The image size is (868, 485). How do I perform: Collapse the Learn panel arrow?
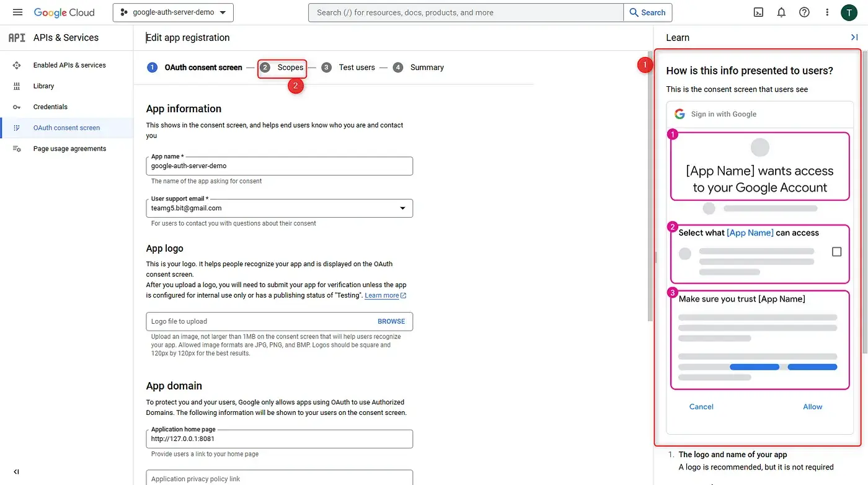(x=854, y=37)
